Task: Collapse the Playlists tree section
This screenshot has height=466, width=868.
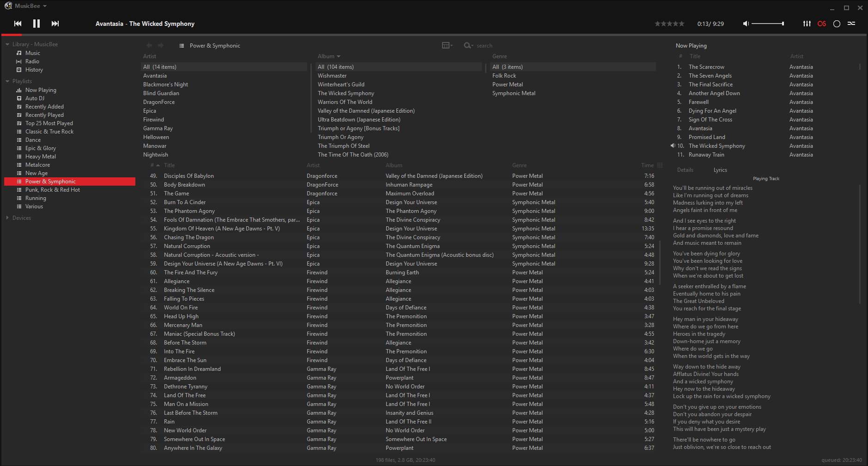Action: tap(7, 81)
